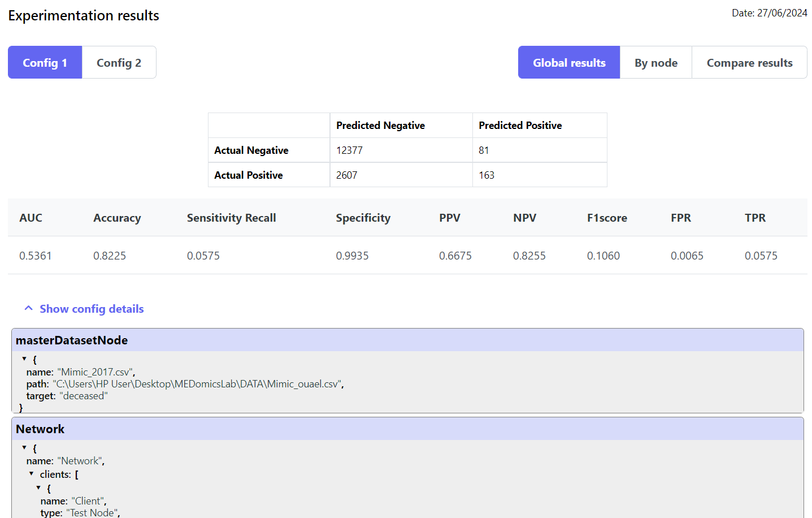Toggle the Show config details link
This screenshot has height=518, width=812.
[x=92, y=309]
